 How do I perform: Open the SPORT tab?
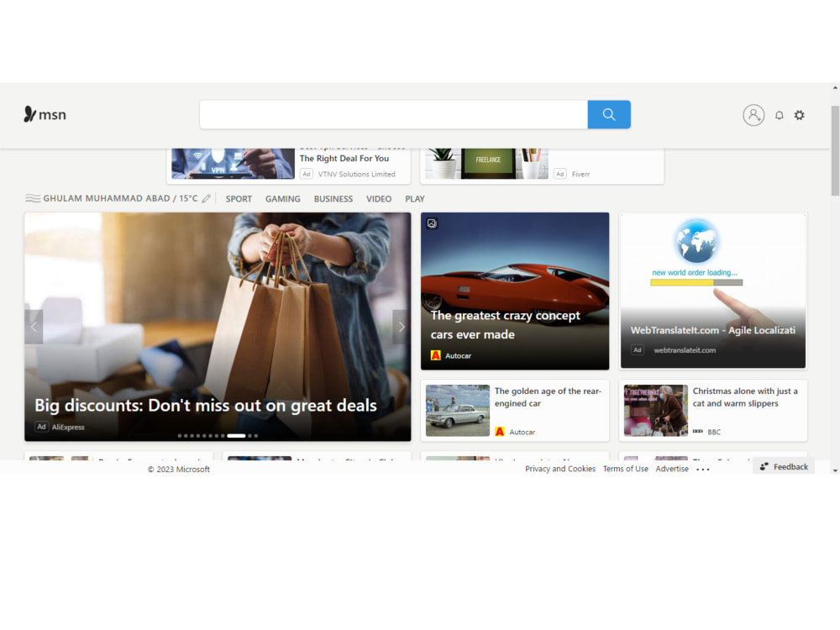pos(239,199)
